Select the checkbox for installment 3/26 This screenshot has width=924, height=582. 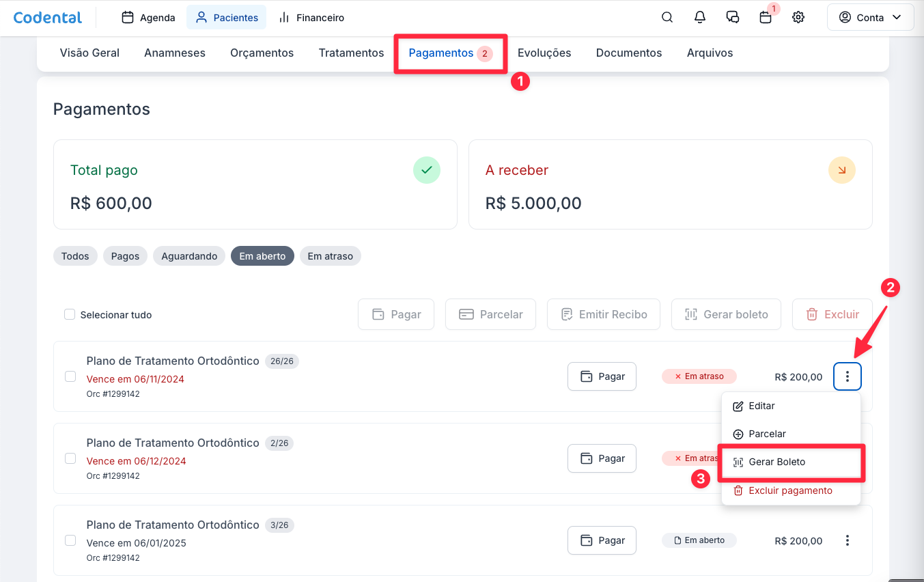(70, 540)
